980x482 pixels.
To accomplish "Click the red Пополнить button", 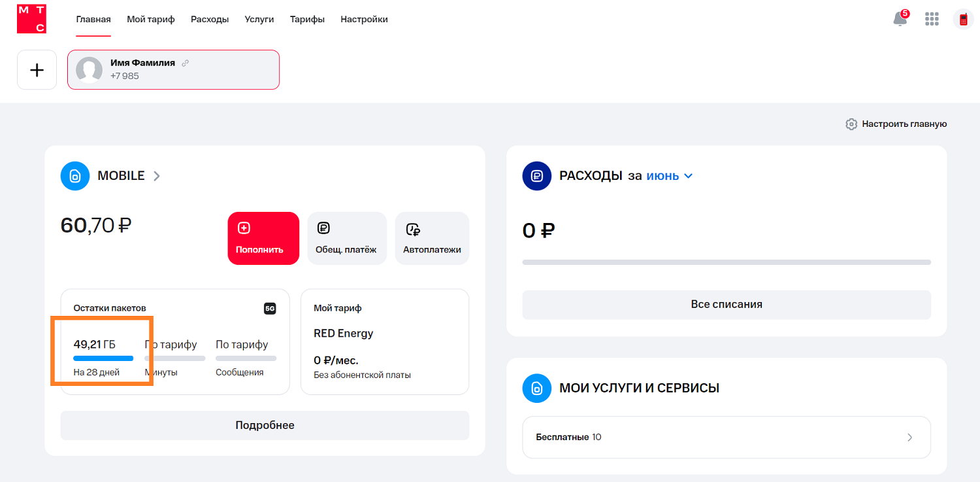I will (x=263, y=238).
